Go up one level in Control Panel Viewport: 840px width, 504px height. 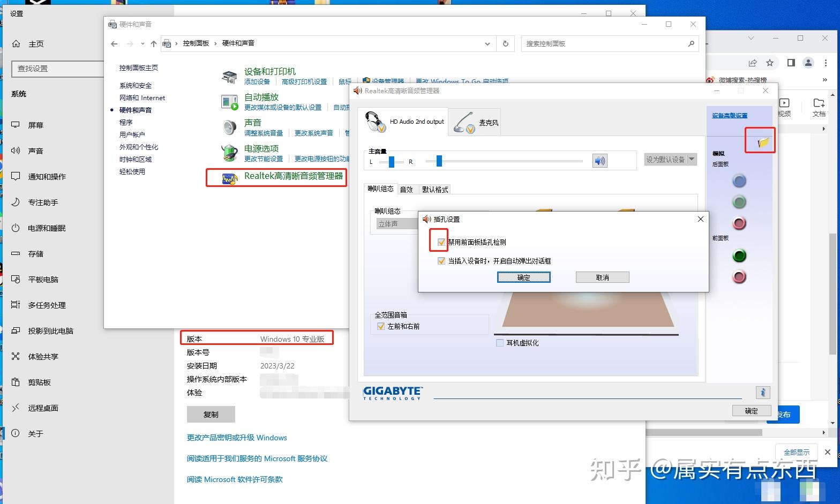coord(154,43)
